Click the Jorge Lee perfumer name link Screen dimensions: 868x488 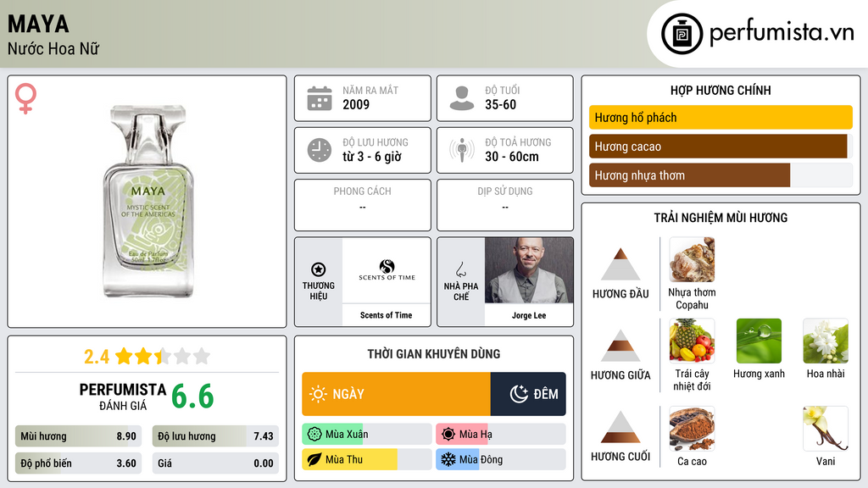click(529, 315)
